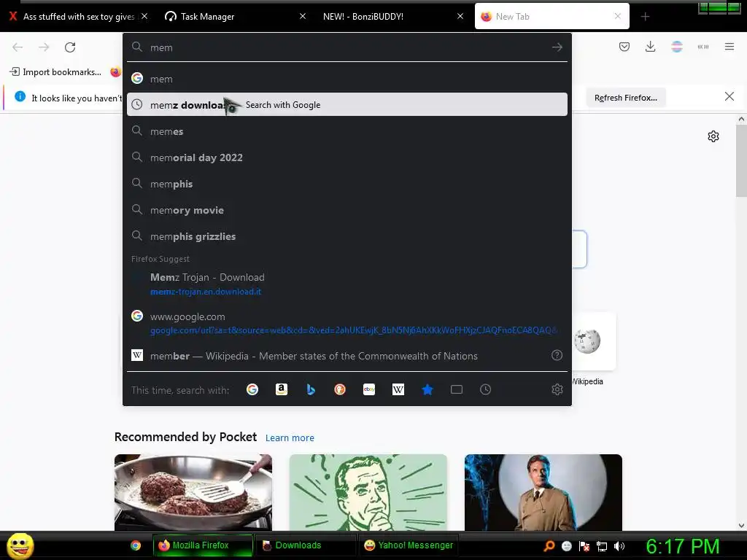
Task: Open new tab page settings gear
Action: pos(713,136)
